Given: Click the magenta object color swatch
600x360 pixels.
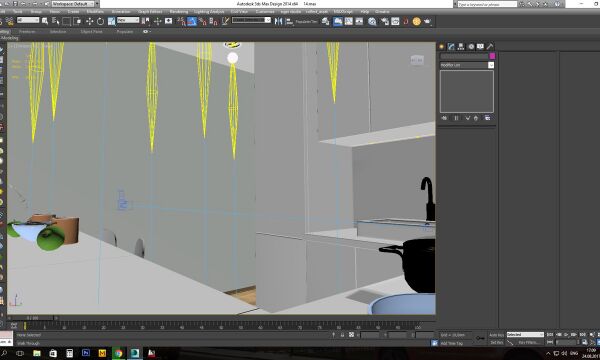Looking at the screenshot, I should pos(492,56).
